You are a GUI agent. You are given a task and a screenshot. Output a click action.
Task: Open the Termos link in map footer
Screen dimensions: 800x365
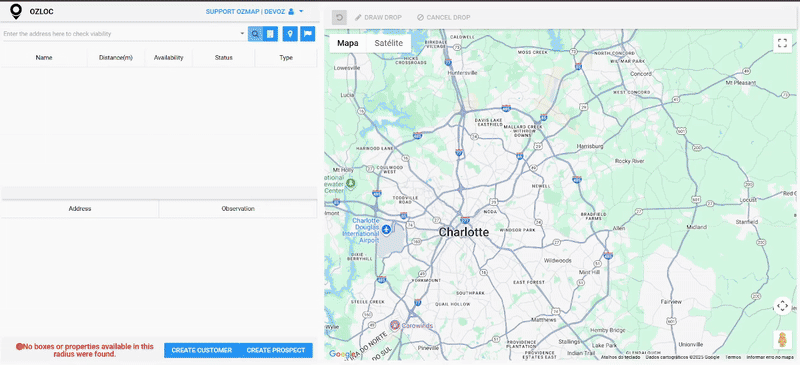733,357
